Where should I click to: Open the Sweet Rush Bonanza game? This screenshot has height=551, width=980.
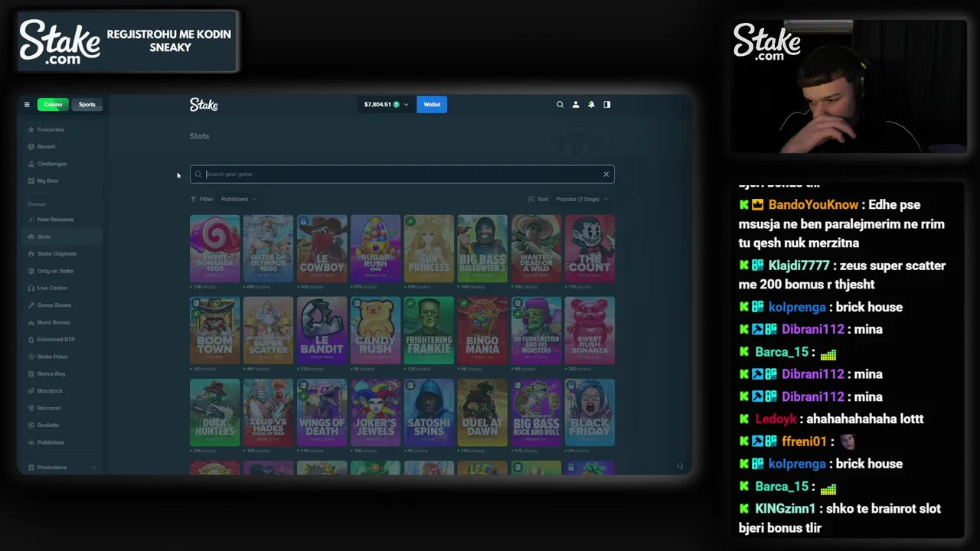pos(590,331)
